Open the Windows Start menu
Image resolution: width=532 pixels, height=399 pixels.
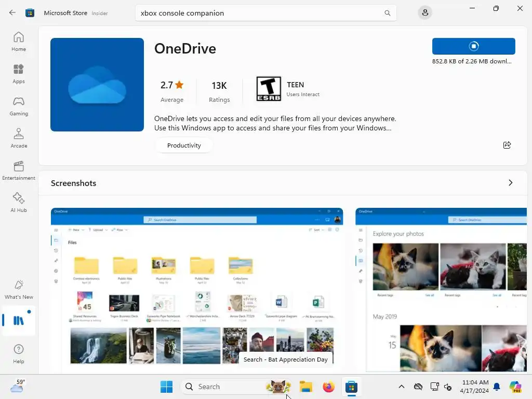point(166,387)
